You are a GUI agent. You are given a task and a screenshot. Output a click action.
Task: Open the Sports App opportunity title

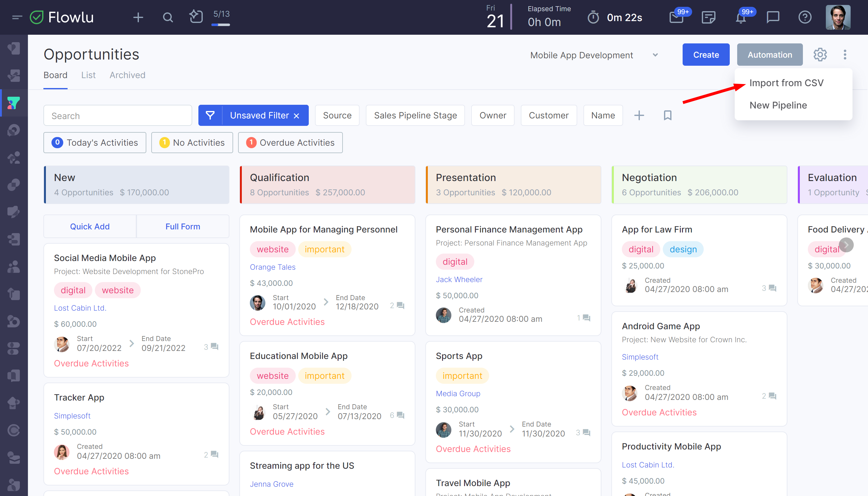pyautogui.click(x=459, y=356)
